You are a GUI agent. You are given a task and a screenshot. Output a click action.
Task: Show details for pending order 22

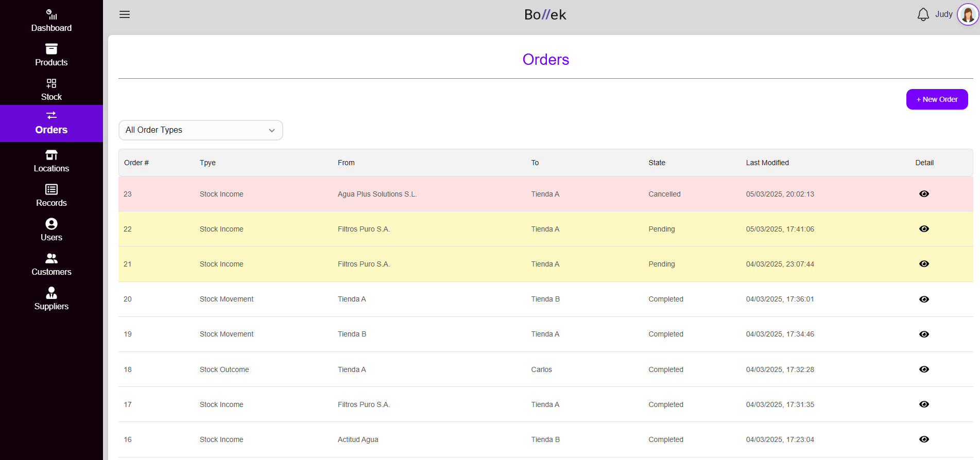(924, 229)
